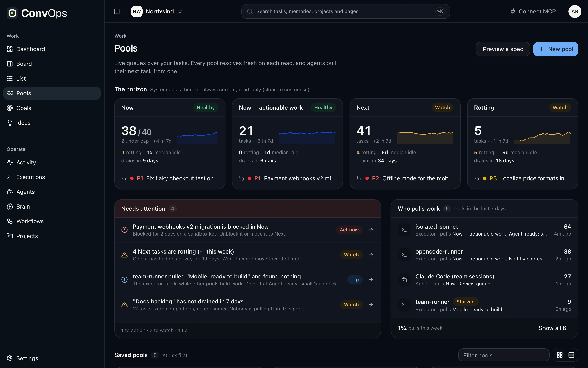Click the Connect MCP plug icon
Viewport: 588px width, 368px height.
click(513, 11)
